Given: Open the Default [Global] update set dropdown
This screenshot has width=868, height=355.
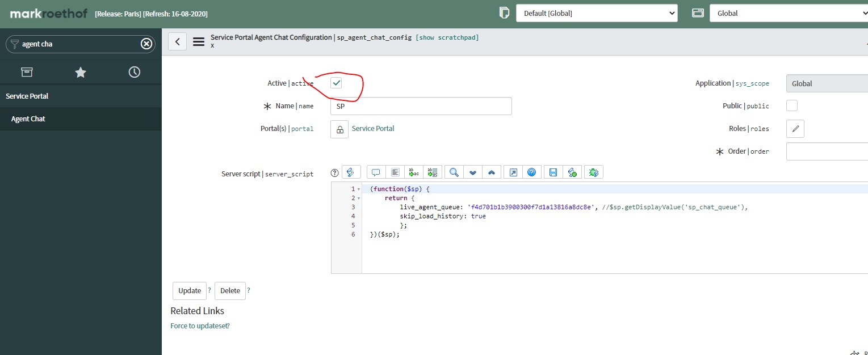Looking at the screenshot, I should [x=597, y=13].
